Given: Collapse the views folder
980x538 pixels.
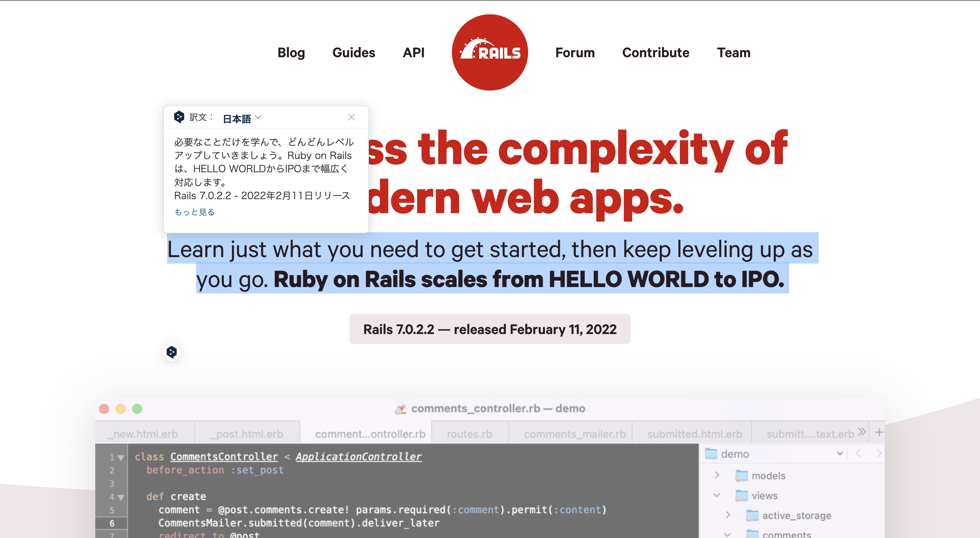Looking at the screenshot, I should pos(717,495).
